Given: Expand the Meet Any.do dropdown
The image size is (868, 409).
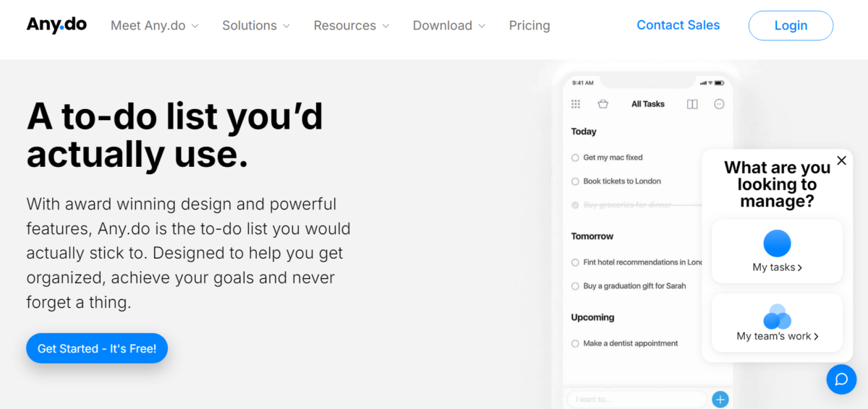Looking at the screenshot, I should click(x=155, y=25).
